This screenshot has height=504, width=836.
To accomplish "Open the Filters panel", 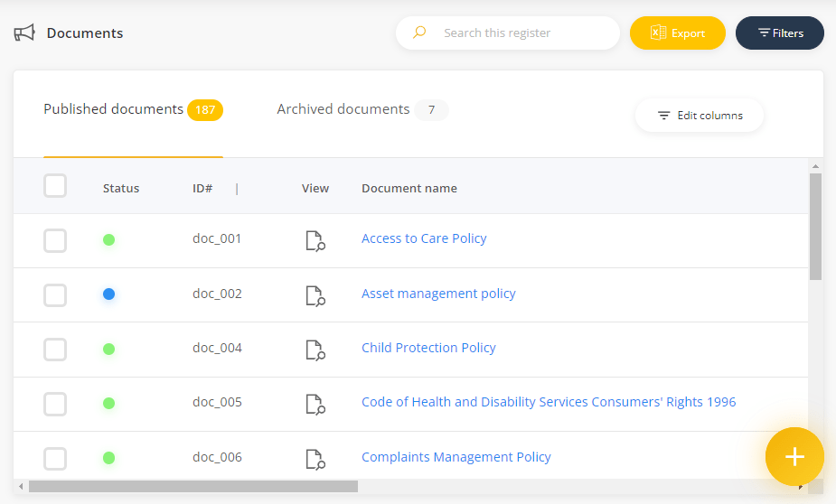I will tap(780, 33).
